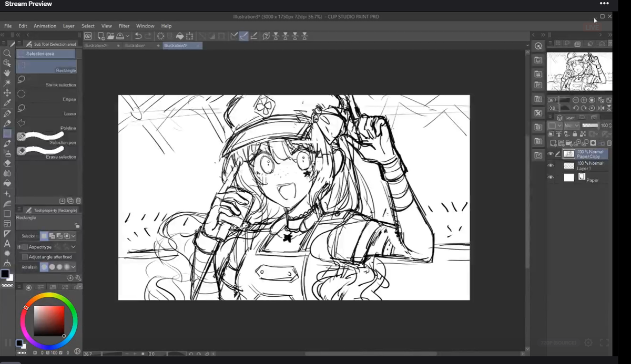Viewport: 631px width, 364px height.
Task: Click the Save icon in command bar
Action: click(120, 36)
